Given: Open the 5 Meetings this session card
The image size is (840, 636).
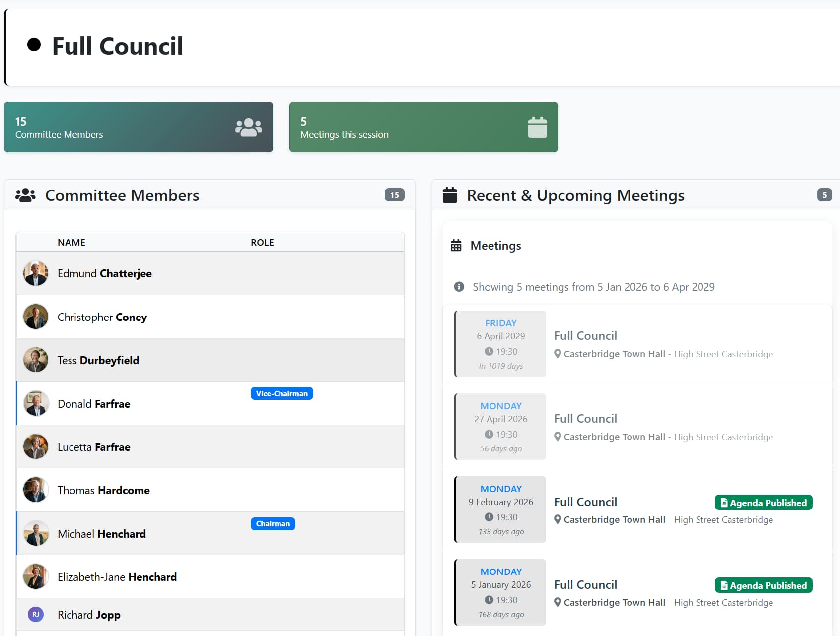Looking at the screenshot, I should click(x=423, y=127).
